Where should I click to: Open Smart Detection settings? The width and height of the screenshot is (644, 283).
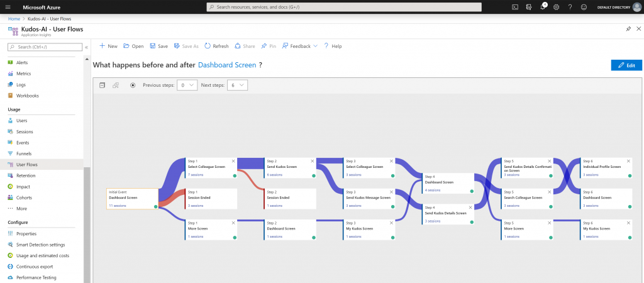(x=41, y=245)
